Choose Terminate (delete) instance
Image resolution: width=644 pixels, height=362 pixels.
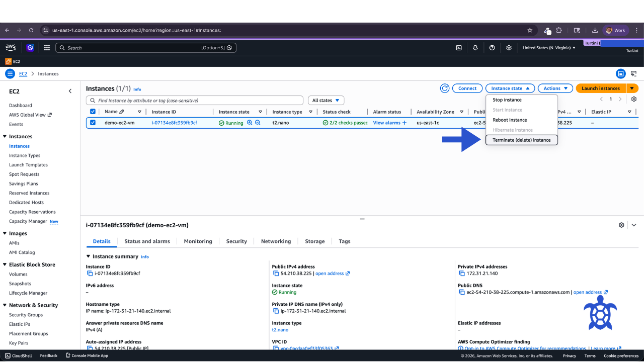522,140
